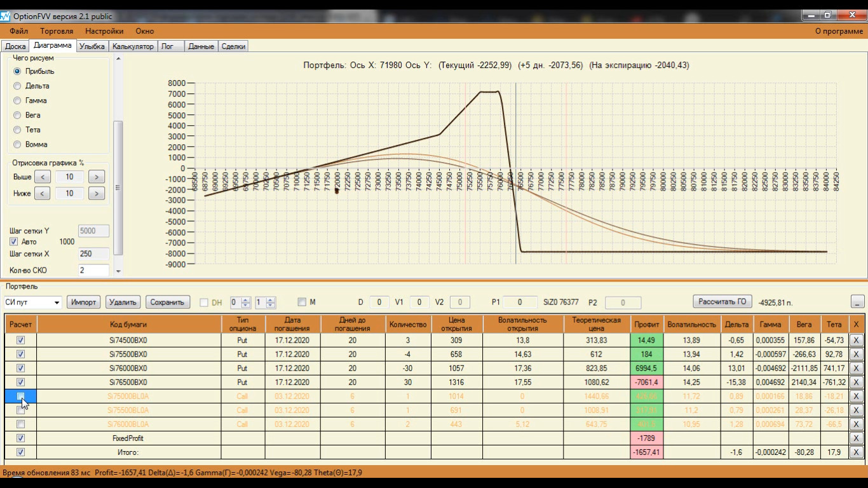The width and height of the screenshot is (868, 488).
Task: Click the profit cell showing -7061,4
Action: point(647,383)
